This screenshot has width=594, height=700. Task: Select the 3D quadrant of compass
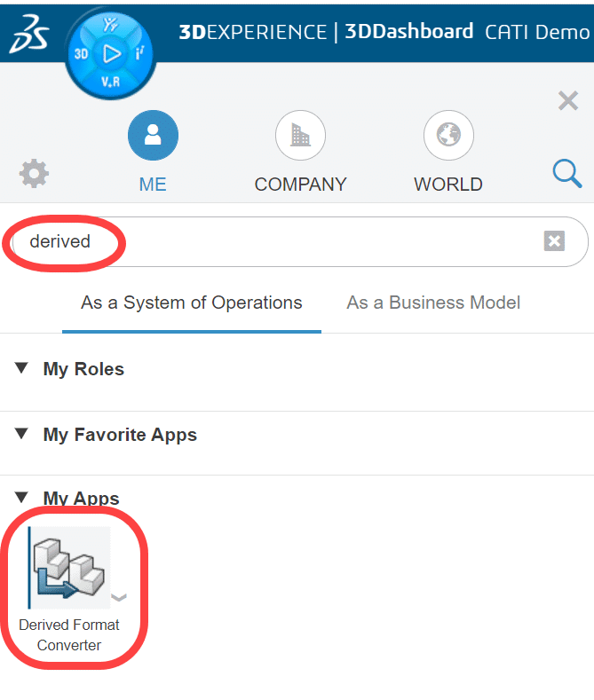81,54
